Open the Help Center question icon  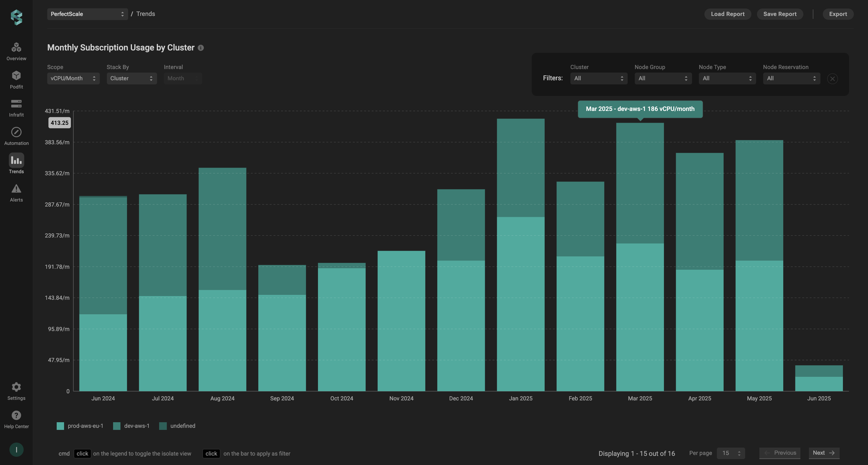[x=16, y=415]
